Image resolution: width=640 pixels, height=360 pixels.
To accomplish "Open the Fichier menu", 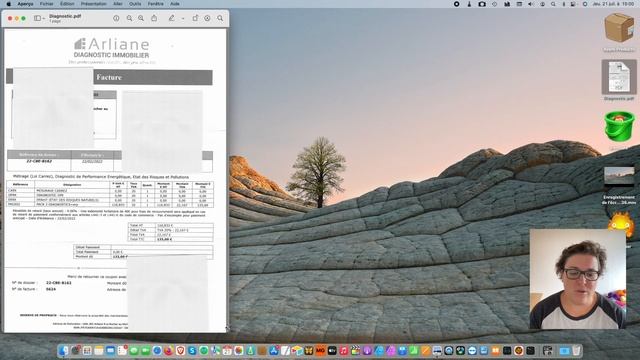I will [x=47, y=4].
